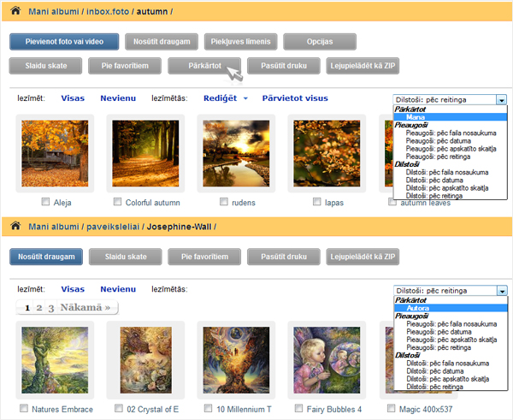Screen dimensions: 513x420
Task: Open sort combo box arrow in Josephine-Wall album
Action: point(502,290)
